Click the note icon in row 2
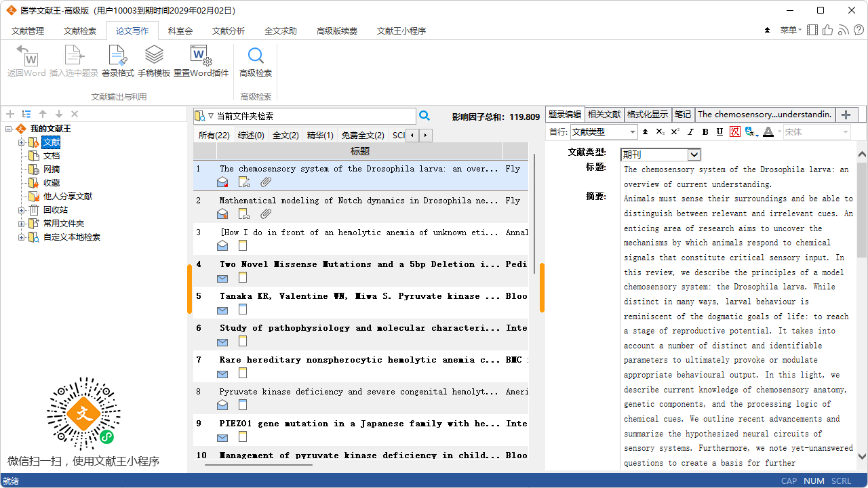The image size is (868, 488). (x=244, y=213)
